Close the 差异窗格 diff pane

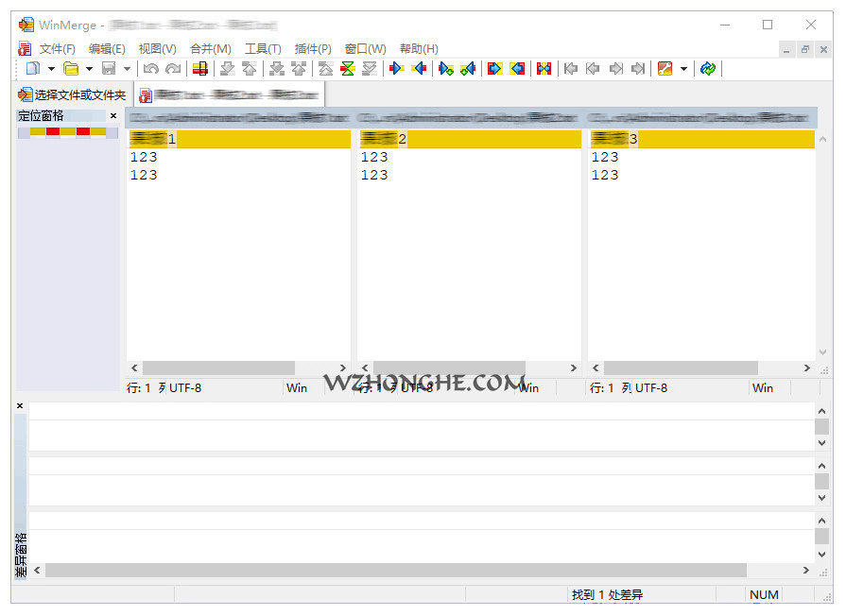coord(20,406)
